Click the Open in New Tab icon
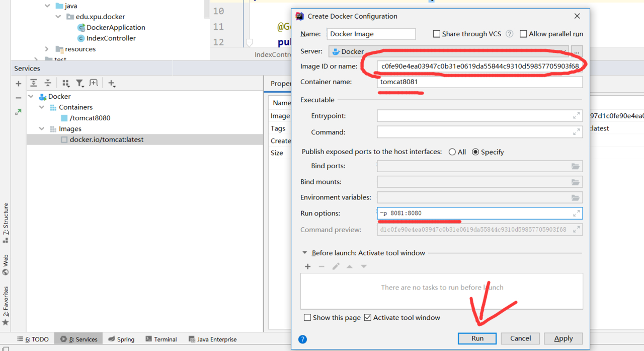Image resolution: width=644 pixels, height=351 pixels. tap(94, 83)
